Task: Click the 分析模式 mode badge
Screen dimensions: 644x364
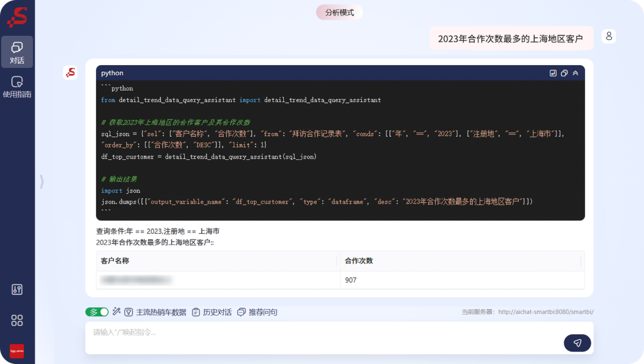Action: (x=339, y=13)
